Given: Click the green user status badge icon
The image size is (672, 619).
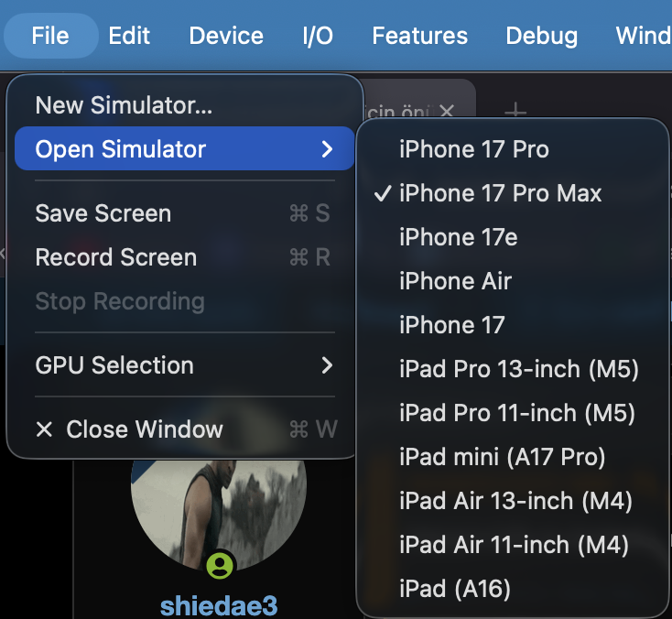Looking at the screenshot, I should [x=220, y=565].
